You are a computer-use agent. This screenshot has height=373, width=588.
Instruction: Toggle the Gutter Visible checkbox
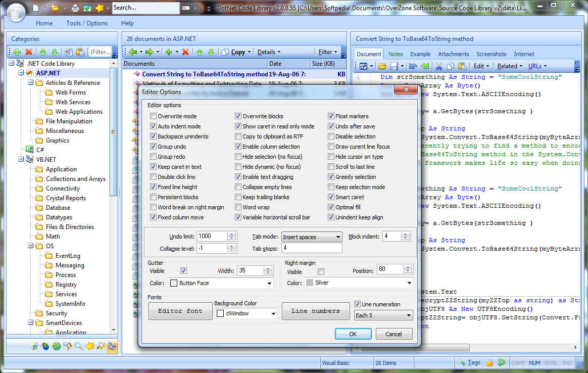pyautogui.click(x=184, y=270)
